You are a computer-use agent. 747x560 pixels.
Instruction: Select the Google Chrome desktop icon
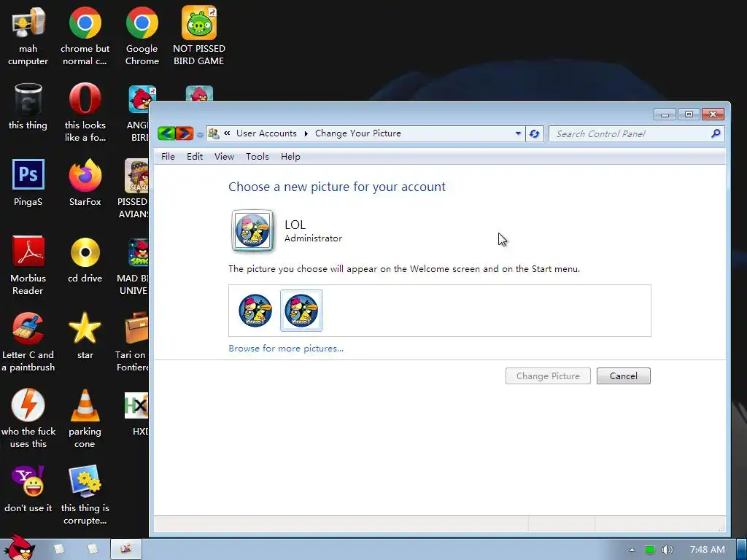point(142,36)
